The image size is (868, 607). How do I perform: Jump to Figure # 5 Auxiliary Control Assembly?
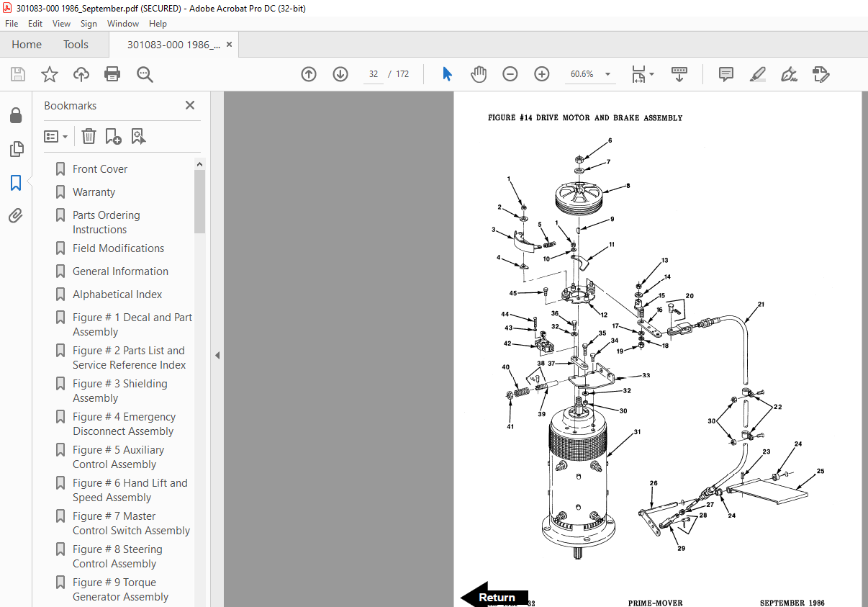119,457
